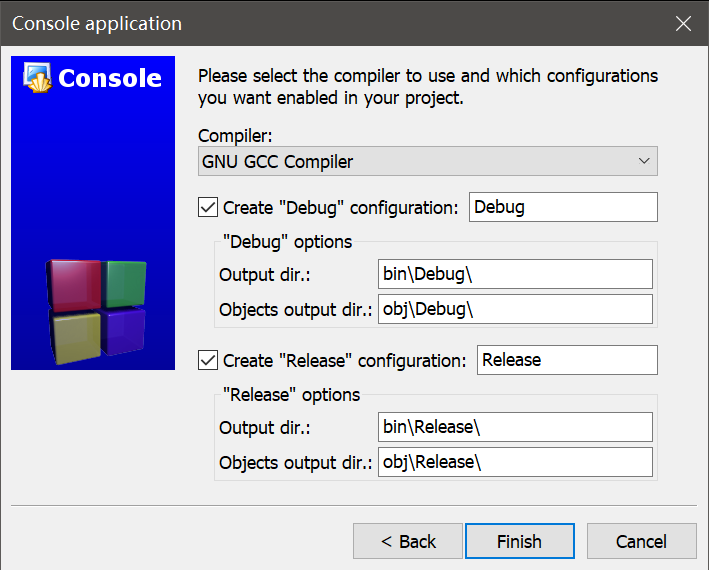Select the obj\Release\ objects output field
The width and height of the screenshot is (709, 570).
[x=515, y=462]
